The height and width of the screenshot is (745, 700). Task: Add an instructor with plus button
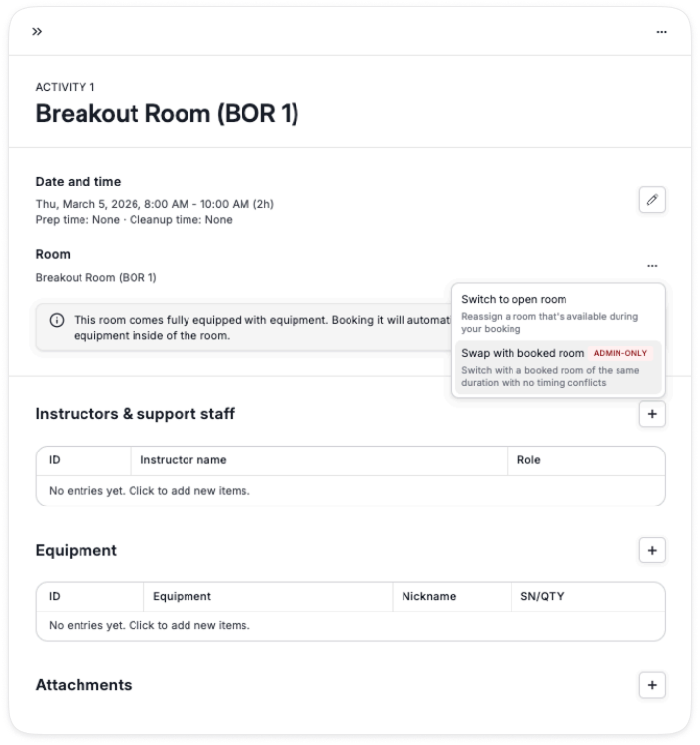652,414
